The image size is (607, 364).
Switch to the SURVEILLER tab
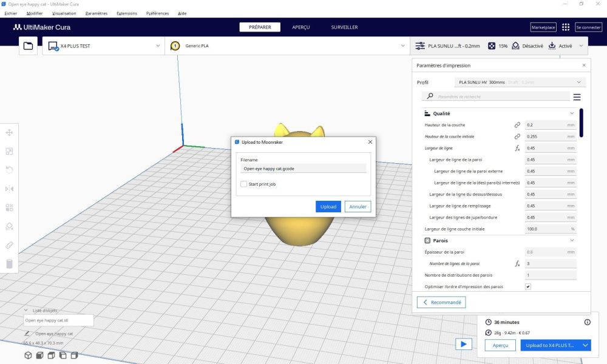344,27
